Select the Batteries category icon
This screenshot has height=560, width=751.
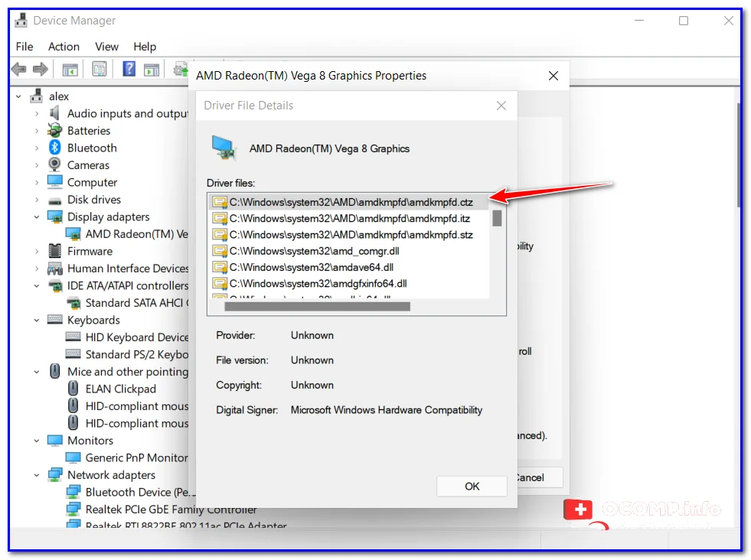click(x=54, y=131)
